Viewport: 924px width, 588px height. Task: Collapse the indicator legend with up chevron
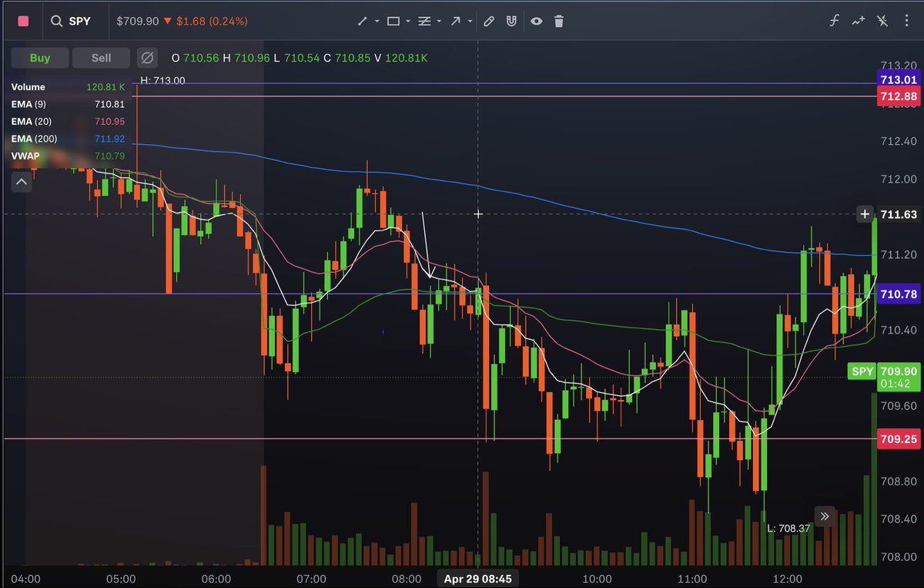tap(21, 182)
